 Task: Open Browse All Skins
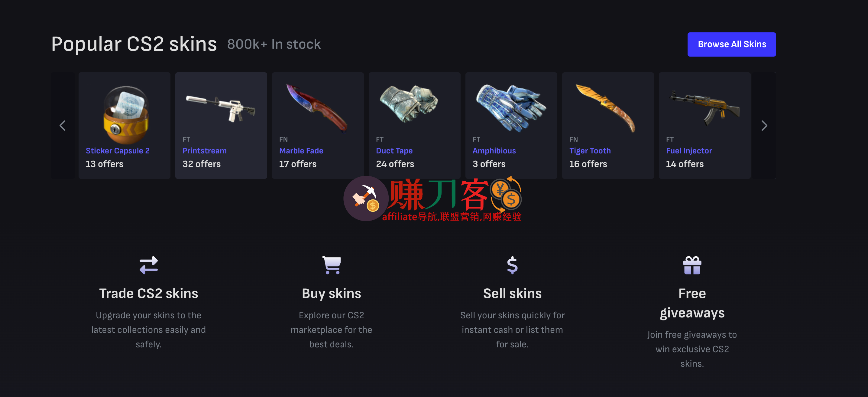(x=731, y=44)
